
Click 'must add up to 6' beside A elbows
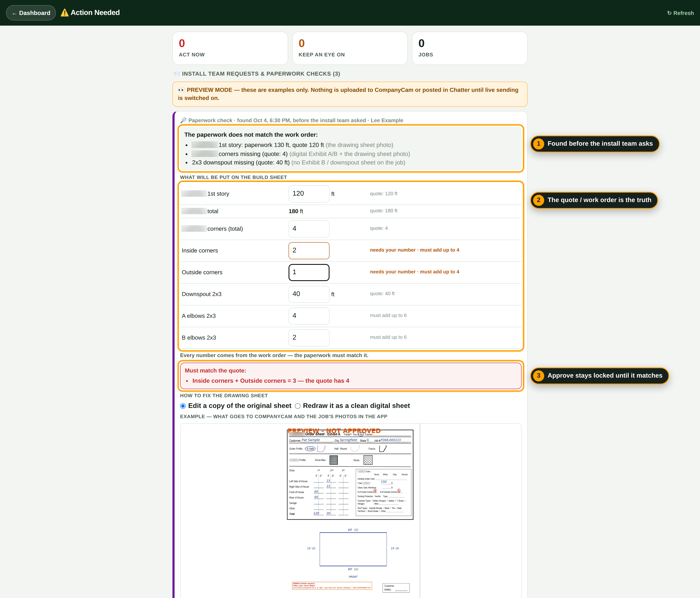(x=388, y=315)
